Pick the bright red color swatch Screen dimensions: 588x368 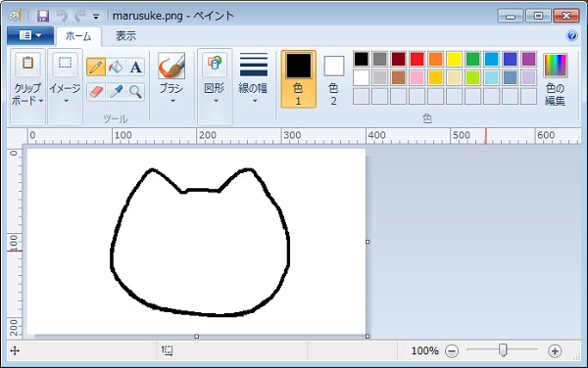pyautogui.click(x=417, y=59)
